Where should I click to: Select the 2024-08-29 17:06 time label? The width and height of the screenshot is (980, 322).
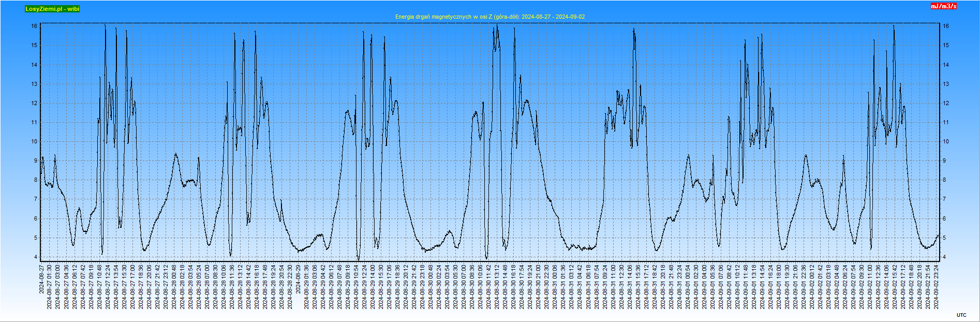[390, 286]
